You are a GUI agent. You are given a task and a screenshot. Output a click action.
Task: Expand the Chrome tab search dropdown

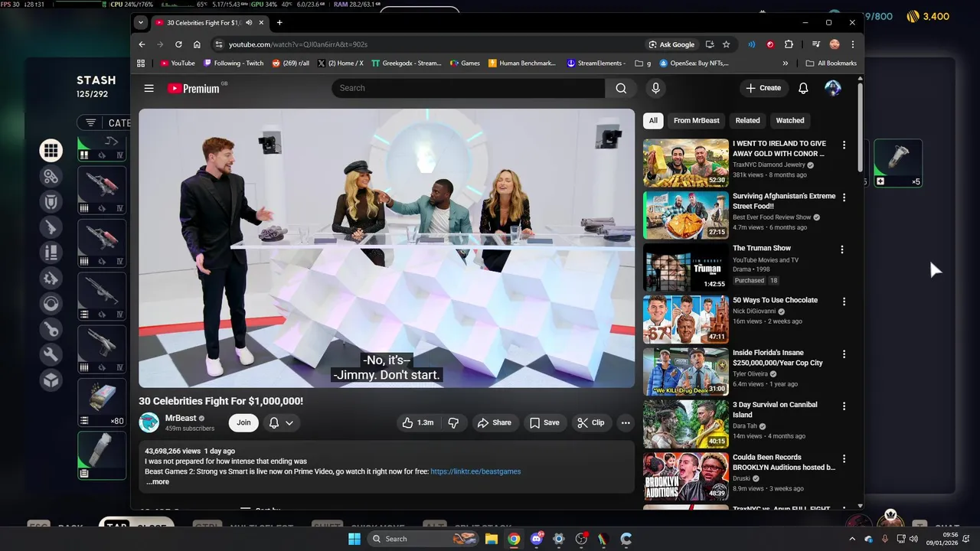click(x=140, y=23)
